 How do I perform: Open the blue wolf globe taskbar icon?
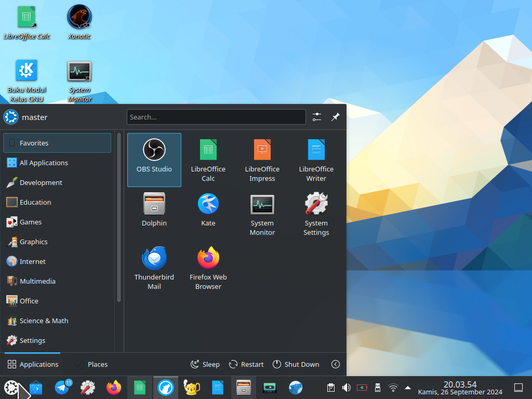pos(296,388)
